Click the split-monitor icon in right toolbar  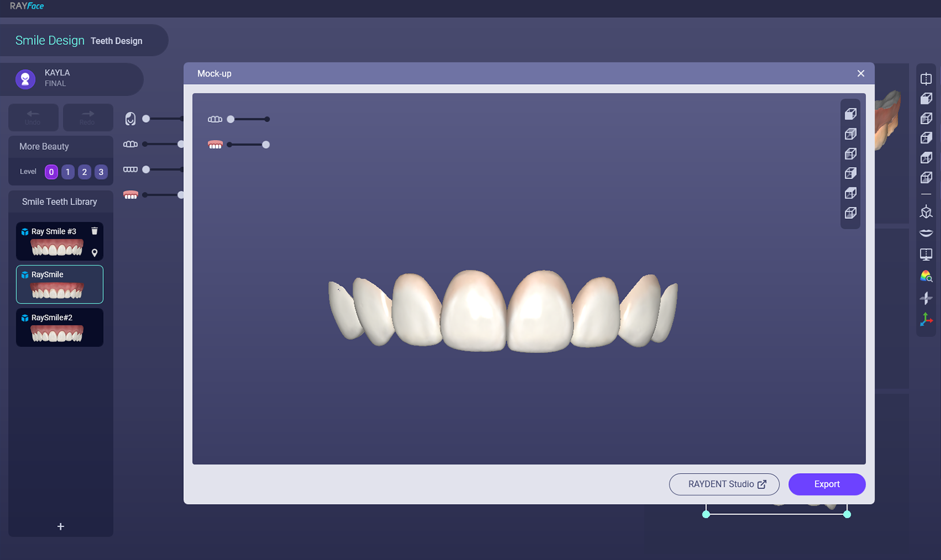(x=926, y=254)
